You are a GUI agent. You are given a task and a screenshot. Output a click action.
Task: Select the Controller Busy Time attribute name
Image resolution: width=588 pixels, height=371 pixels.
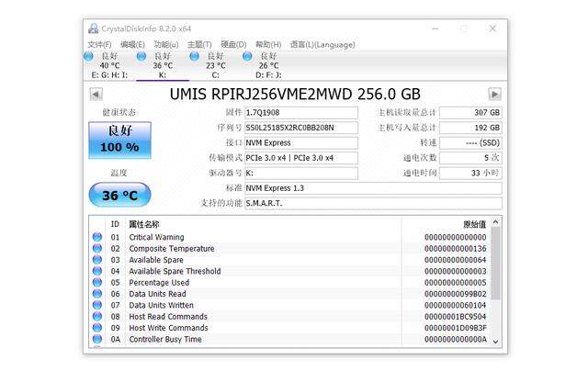tap(165, 339)
